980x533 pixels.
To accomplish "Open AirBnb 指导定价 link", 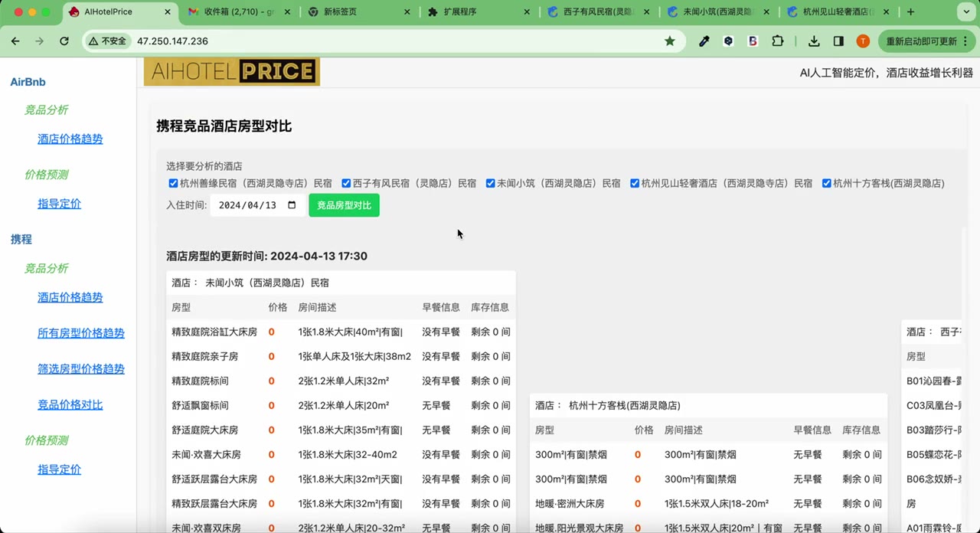I will pos(60,204).
